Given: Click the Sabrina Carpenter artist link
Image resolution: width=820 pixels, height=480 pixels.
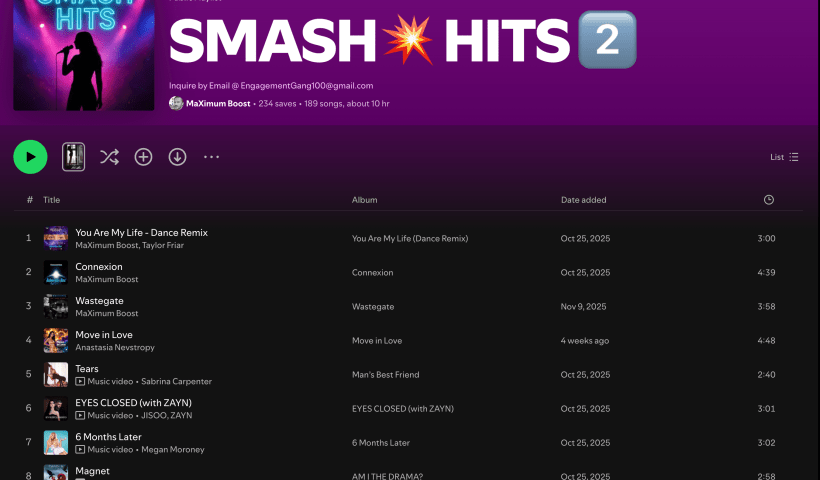Looking at the screenshot, I should [179, 381].
